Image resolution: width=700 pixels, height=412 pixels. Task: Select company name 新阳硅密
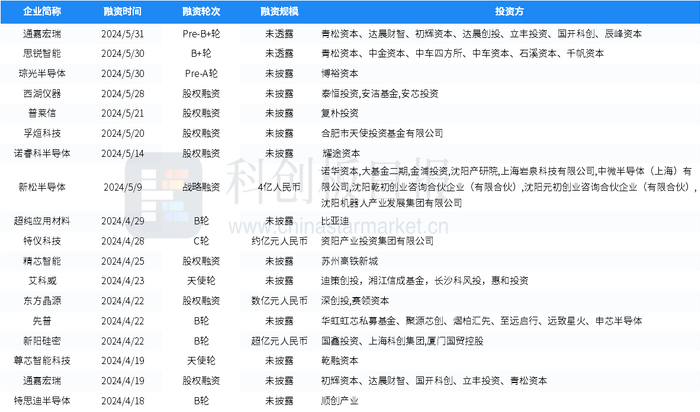(x=42, y=341)
